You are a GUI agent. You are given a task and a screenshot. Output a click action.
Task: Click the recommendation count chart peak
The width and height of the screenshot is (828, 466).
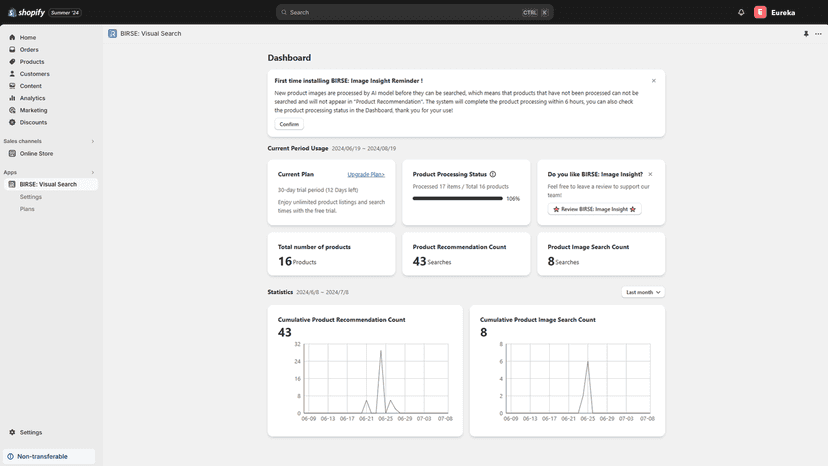click(380, 351)
